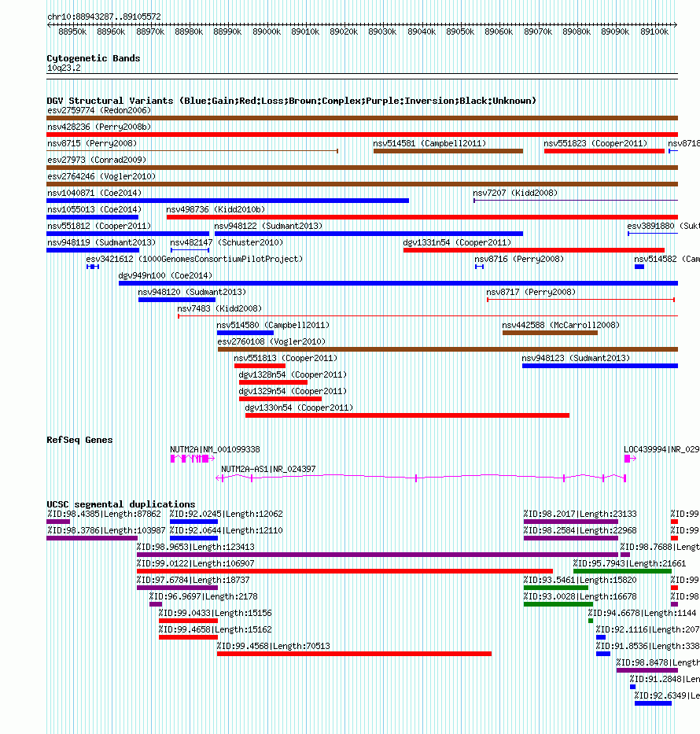Click the nsv8717 (Perry2008) label
This screenshot has height=734, width=700.
[531, 292]
